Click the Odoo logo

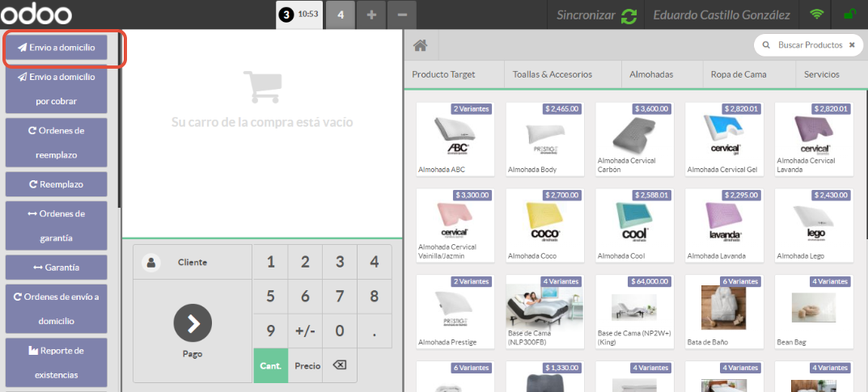(36, 15)
